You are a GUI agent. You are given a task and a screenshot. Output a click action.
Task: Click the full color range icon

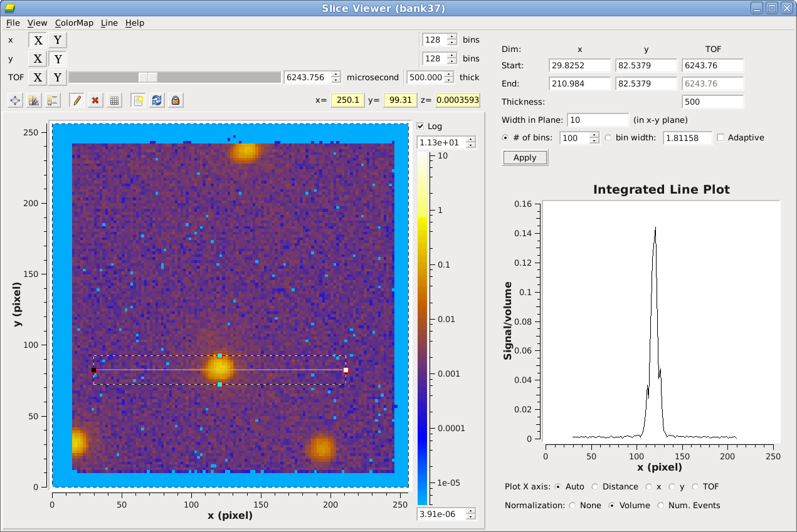point(34,100)
